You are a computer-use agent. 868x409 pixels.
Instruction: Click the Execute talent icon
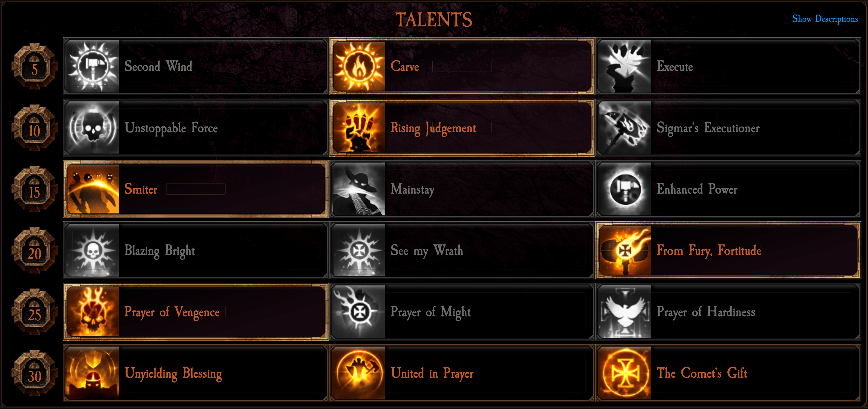click(x=625, y=66)
